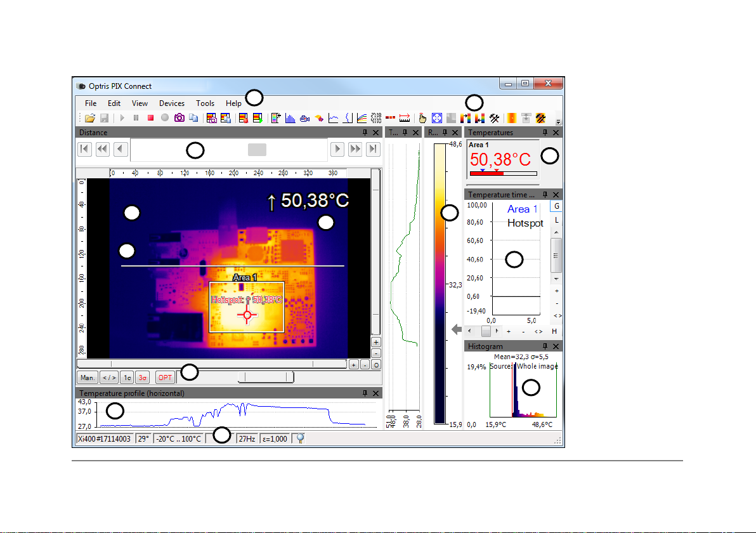Click the fast forward double-arrow button
Viewport: 756px width, 533px height.
tap(355, 149)
